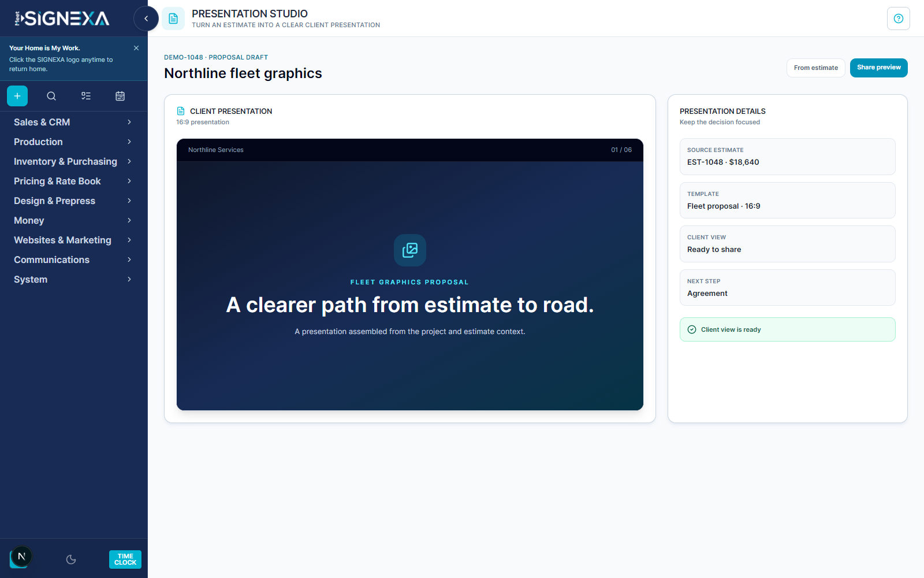Collapse the sidebar with the back chevron
Viewport: 924px width, 578px height.
pyautogui.click(x=146, y=18)
